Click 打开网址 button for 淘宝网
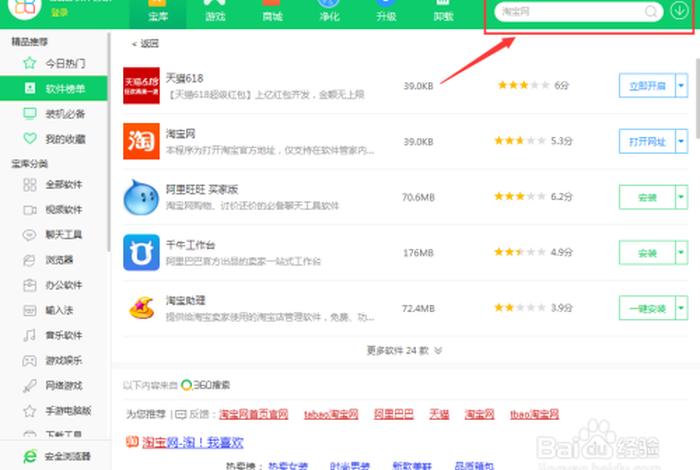This screenshot has height=470, width=700. (x=647, y=141)
